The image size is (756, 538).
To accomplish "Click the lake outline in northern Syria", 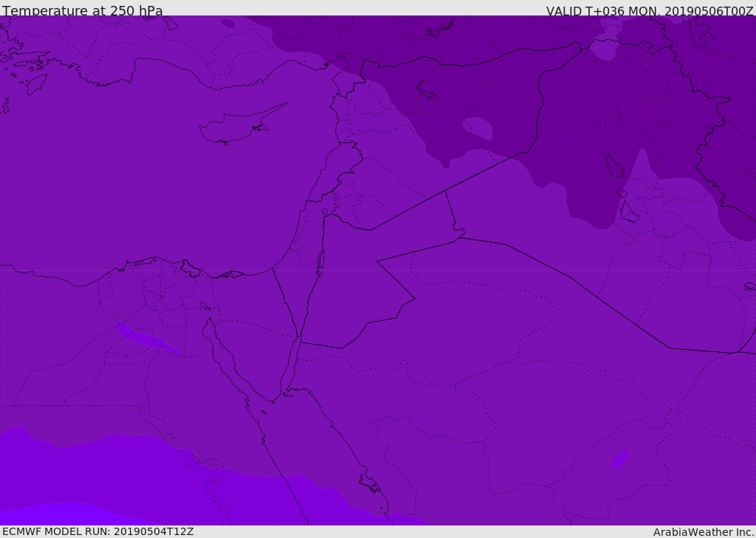I will tap(428, 89).
